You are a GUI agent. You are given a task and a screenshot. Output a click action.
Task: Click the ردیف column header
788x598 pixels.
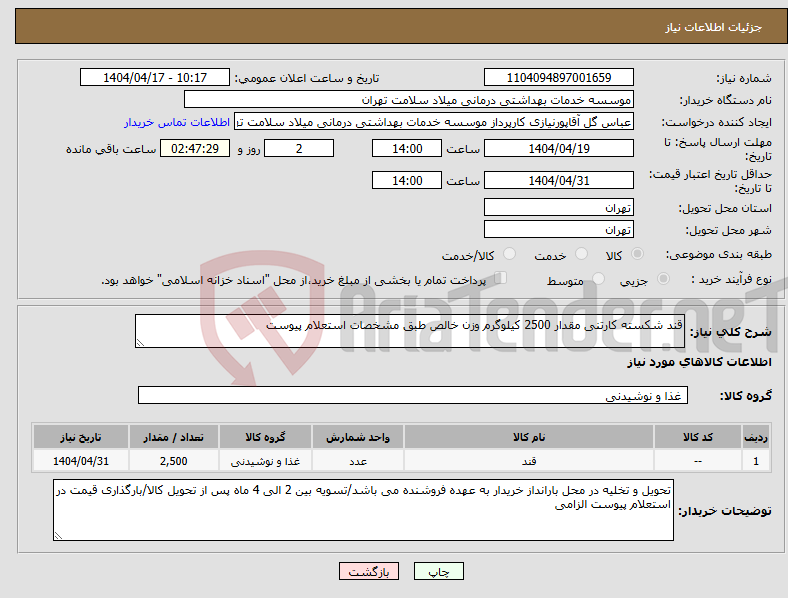[x=756, y=437]
